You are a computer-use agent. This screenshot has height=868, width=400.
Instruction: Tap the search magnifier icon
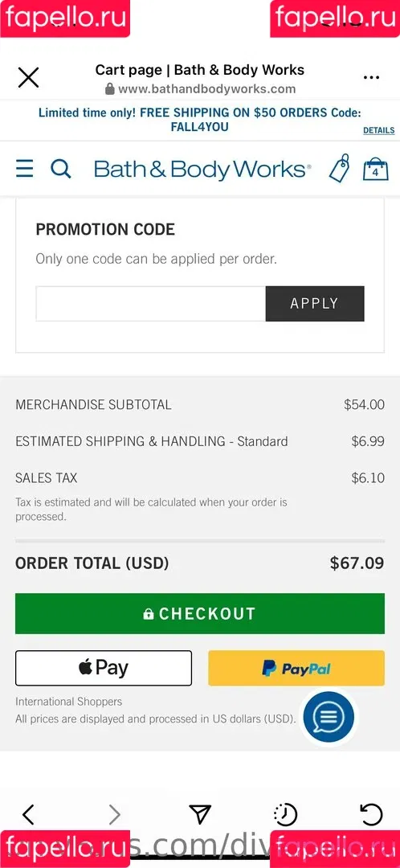tap(61, 168)
